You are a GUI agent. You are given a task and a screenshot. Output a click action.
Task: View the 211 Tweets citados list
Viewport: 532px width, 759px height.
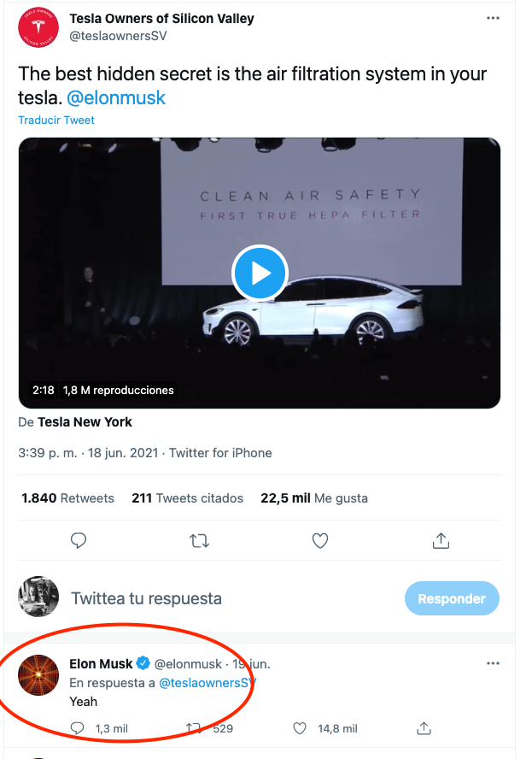(x=187, y=498)
